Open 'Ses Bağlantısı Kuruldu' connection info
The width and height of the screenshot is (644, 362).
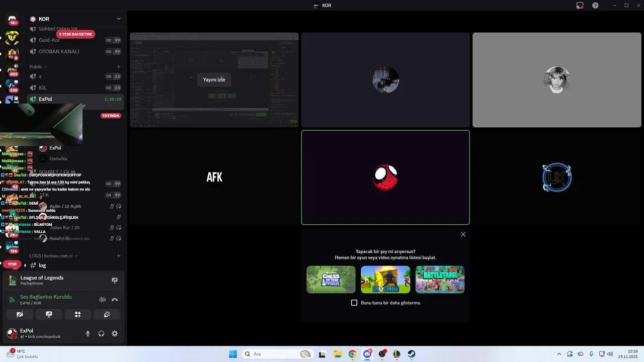pos(46,297)
